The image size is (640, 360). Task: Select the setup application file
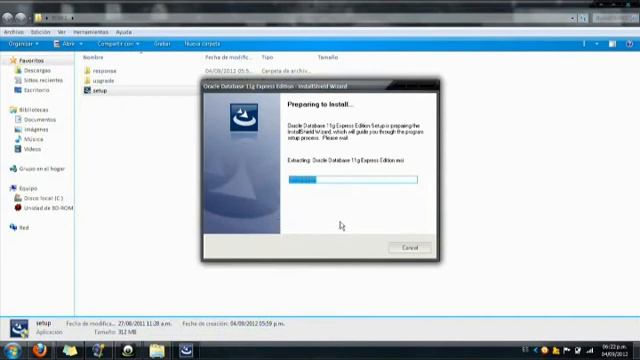100,90
